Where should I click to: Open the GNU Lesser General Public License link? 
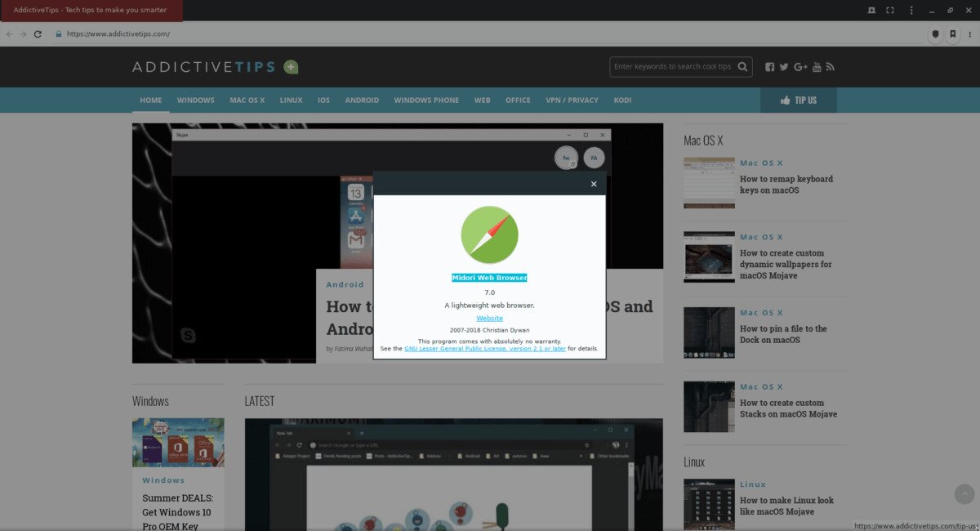[485, 348]
